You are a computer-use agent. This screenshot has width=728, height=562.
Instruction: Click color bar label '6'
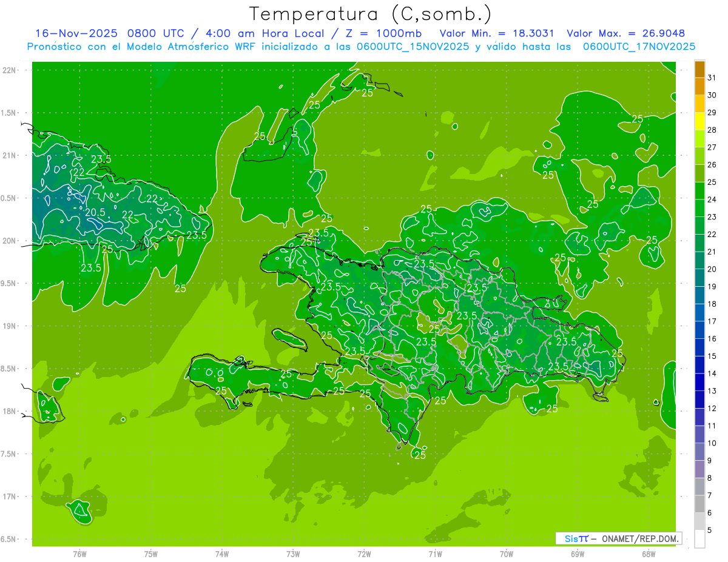pos(710,513)
